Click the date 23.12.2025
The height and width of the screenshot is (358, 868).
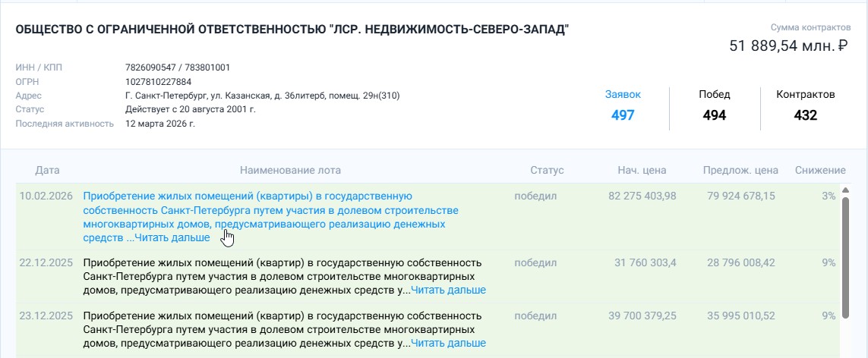[46, 316]
